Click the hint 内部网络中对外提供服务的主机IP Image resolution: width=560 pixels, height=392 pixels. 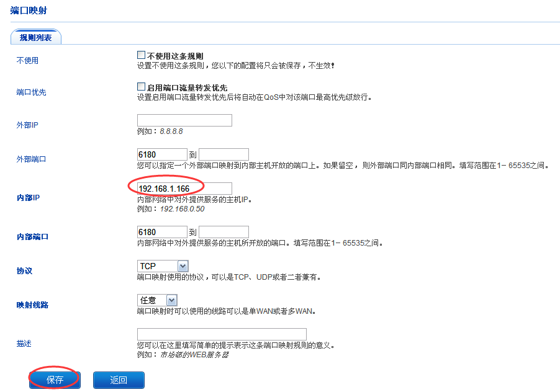click(195, 199)
